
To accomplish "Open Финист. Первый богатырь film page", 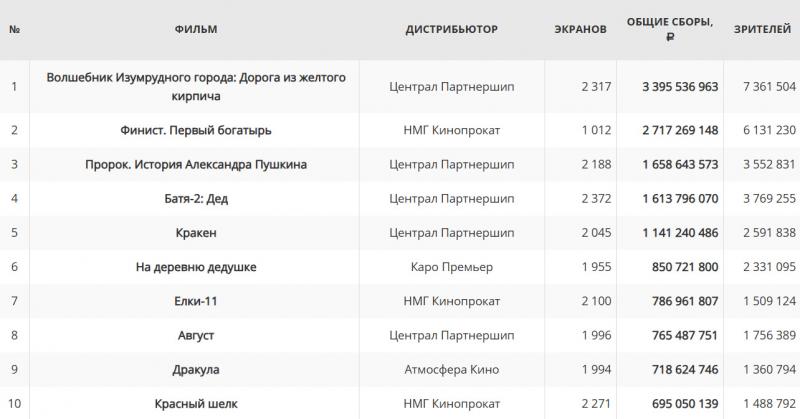I will [196, 130].
